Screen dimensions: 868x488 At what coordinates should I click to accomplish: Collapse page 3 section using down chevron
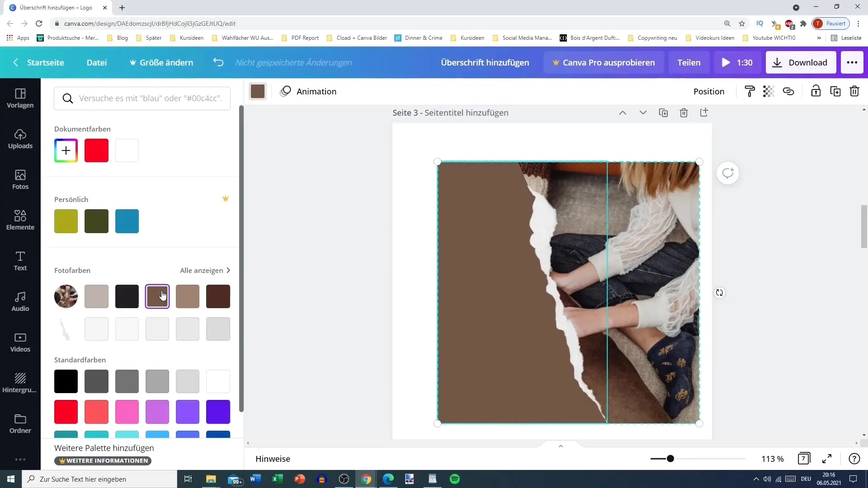click(x=643, y=113)
